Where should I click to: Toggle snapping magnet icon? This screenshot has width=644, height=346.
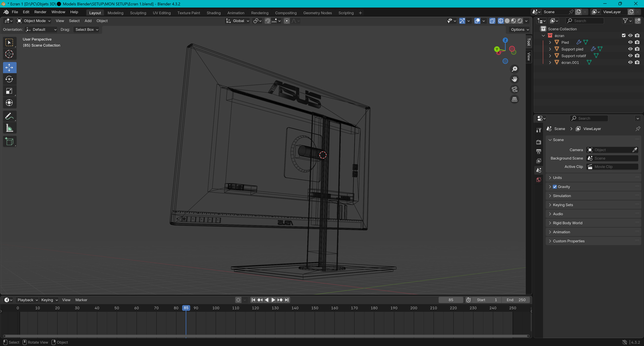pyautogui.click(x=267, y=21)
